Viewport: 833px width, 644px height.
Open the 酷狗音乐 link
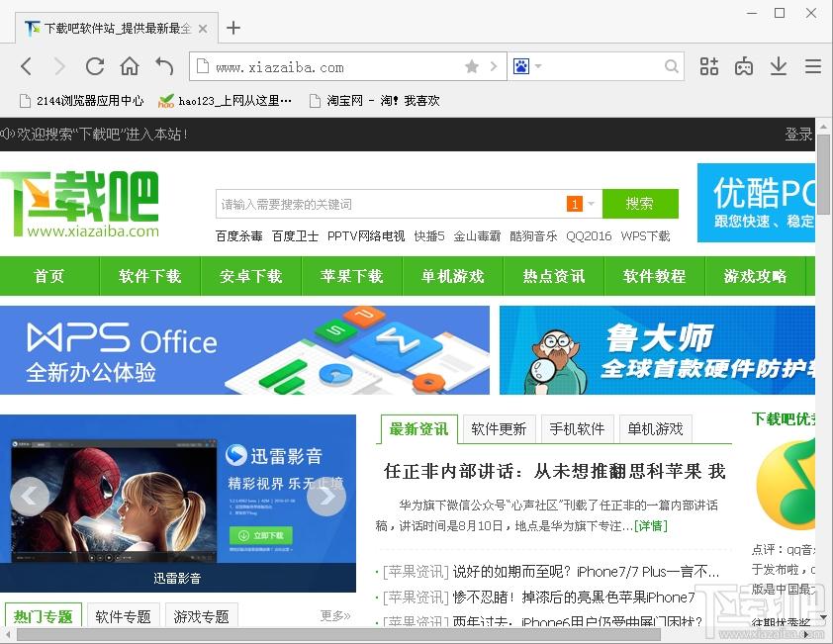point(533,235)
